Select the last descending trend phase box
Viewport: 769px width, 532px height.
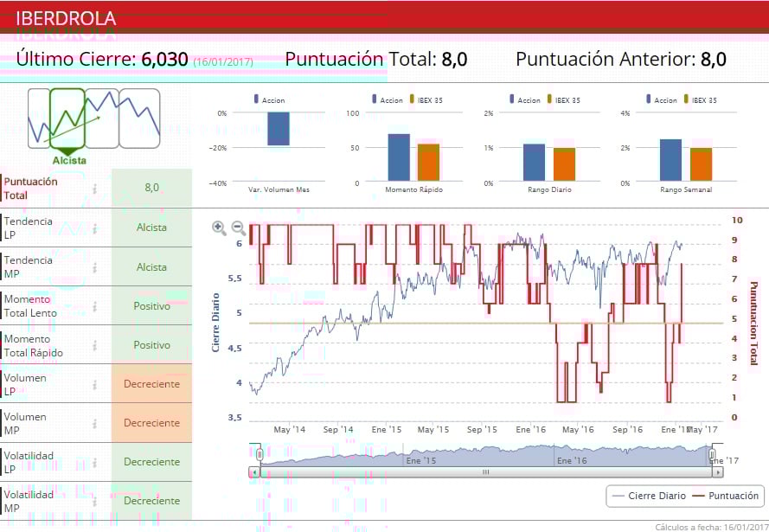[140, 119]
